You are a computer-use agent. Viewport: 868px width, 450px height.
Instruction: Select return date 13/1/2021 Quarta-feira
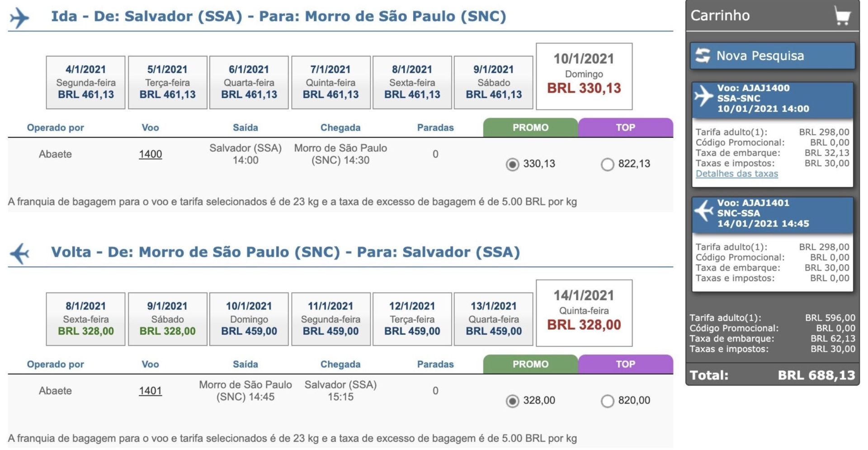(x=493, y=319)
